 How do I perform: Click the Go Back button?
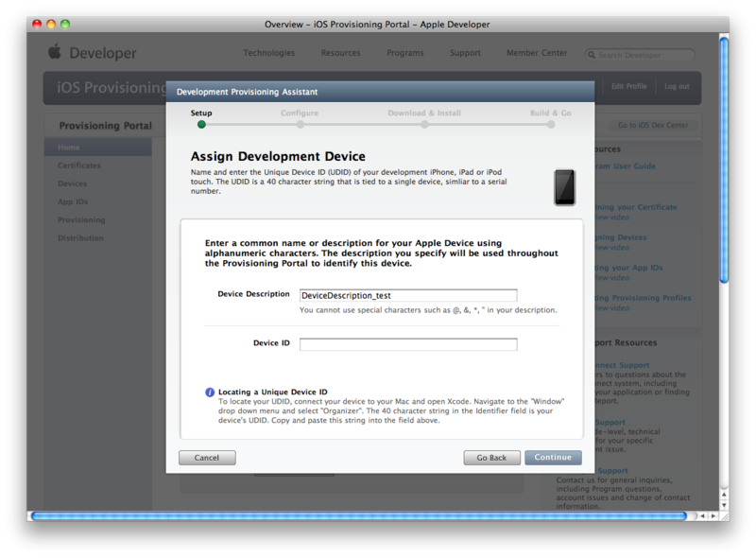491,458
